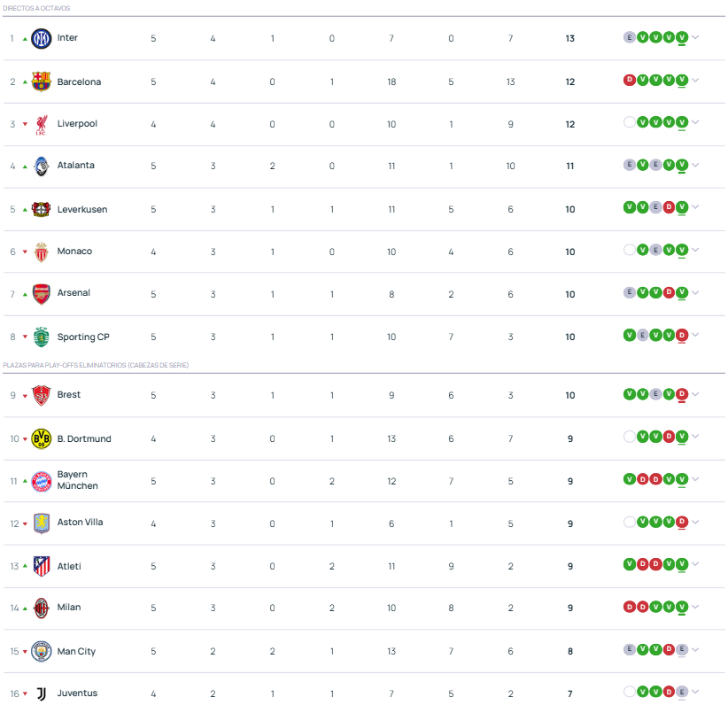The width and height of the screenshot is (728, 713).
Task: Click the Barcelona club crest
Action: pos(41,81)
